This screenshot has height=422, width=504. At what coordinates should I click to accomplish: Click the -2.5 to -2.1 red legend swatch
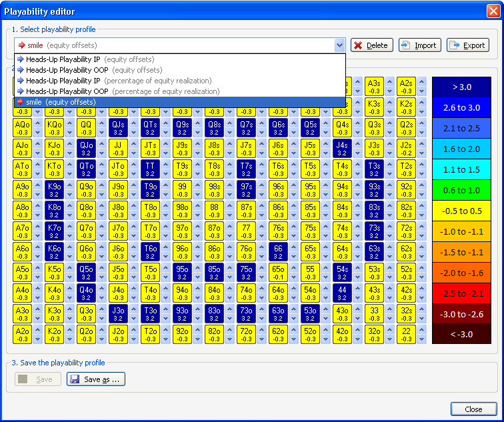461,293
